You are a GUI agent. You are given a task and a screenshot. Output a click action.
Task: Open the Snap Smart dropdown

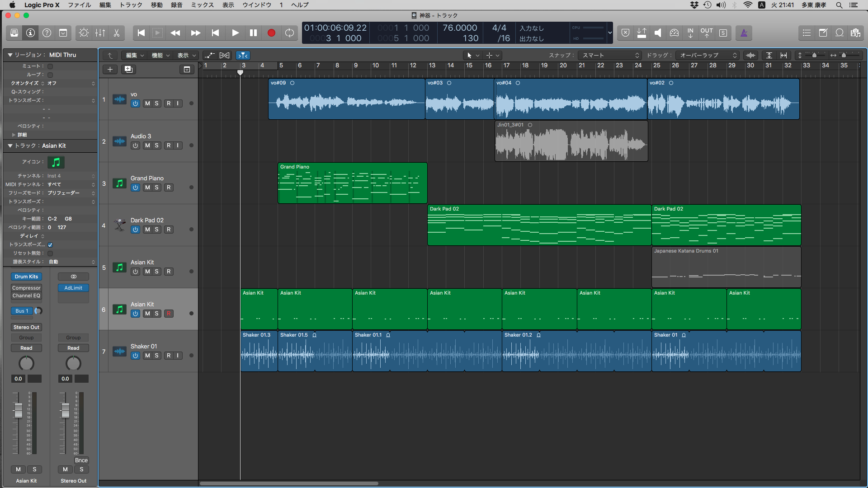click(611, 55)
